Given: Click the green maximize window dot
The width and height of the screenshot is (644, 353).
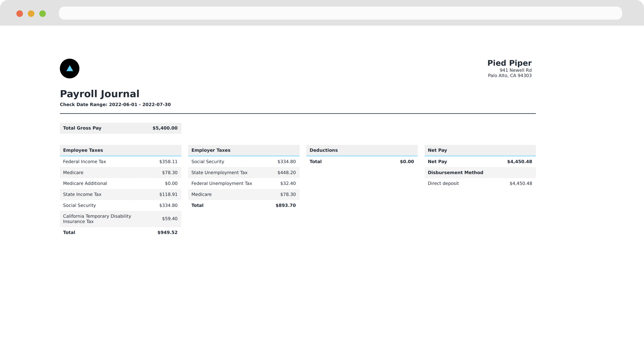Looking at the screenshot, I should (42, 13).
